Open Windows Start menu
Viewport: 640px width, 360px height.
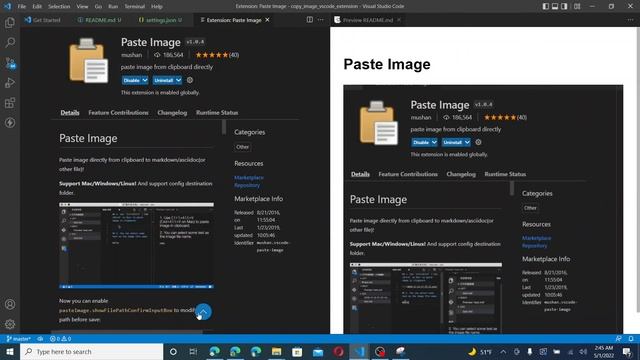[10, 351]
